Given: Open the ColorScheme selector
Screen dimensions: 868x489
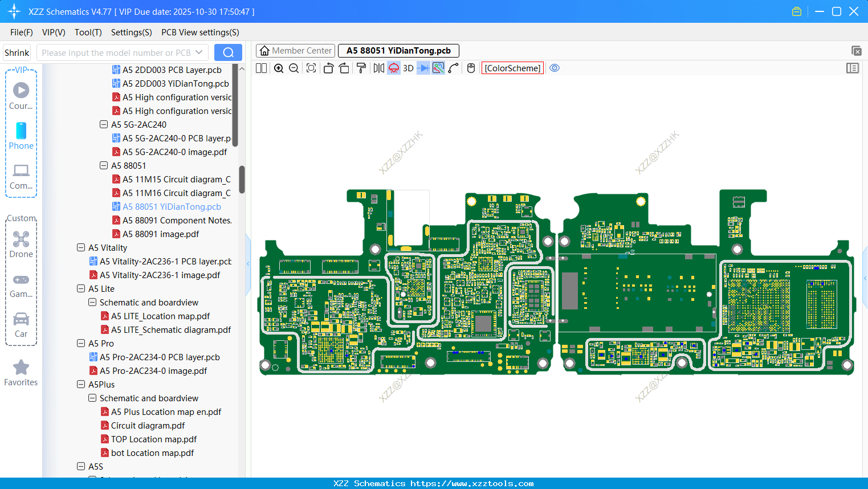Looking at the screenshot, I should coord(513,68).
